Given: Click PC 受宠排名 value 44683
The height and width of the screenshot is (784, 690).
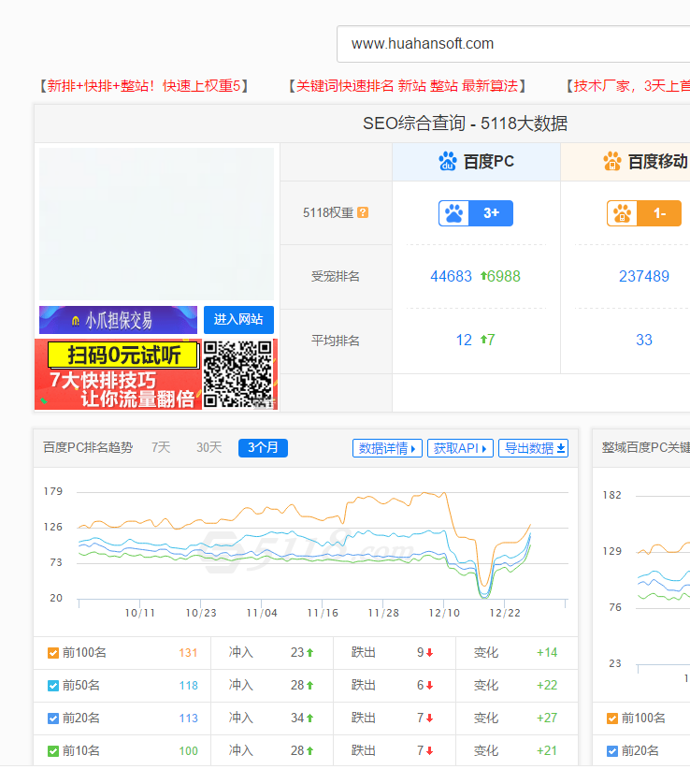Looking at the screenshot, I should pos(452,276).
